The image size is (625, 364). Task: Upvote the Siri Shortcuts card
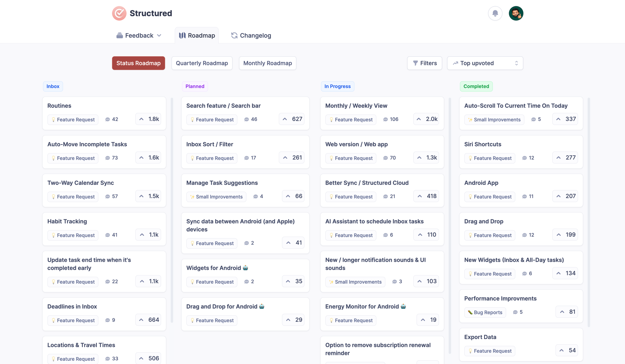565,158
